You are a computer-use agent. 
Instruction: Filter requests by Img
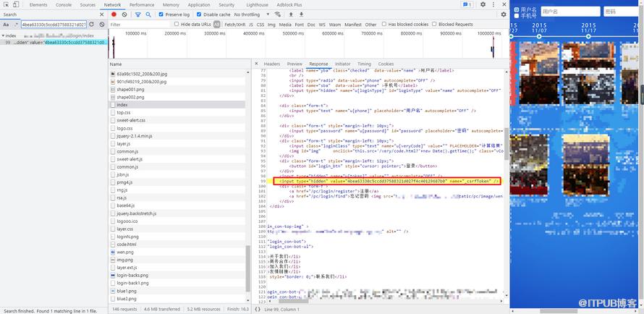[x=271, y=25]
